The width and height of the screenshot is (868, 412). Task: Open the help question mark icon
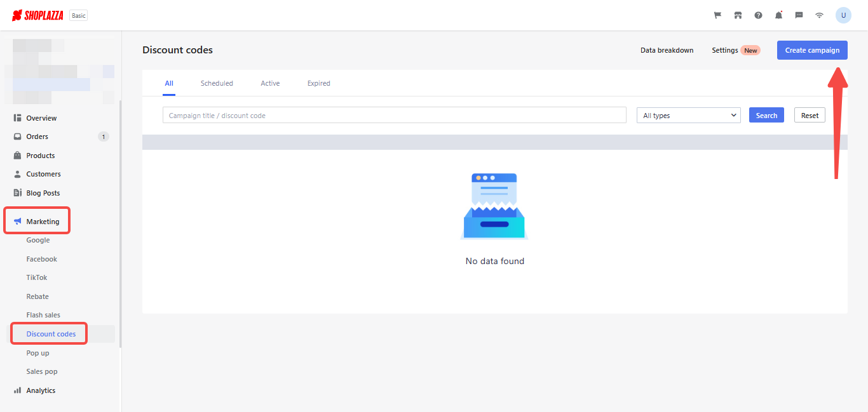pyautogui.click(x=758, y=15)
